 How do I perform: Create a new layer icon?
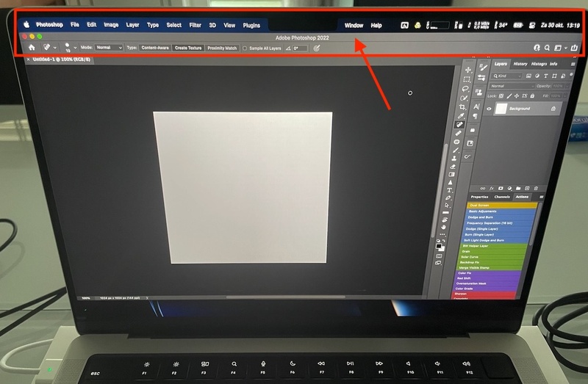pyautogui.click(x=527, y=189)
